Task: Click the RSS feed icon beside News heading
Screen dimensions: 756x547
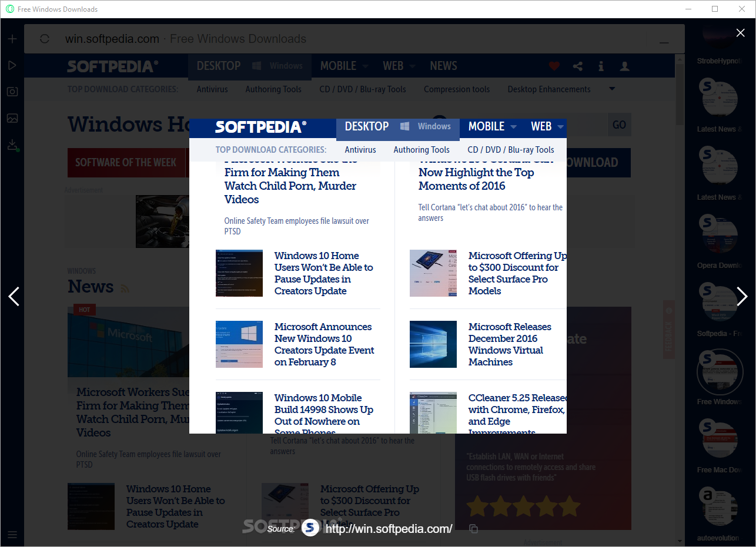Action: point(125,288)
